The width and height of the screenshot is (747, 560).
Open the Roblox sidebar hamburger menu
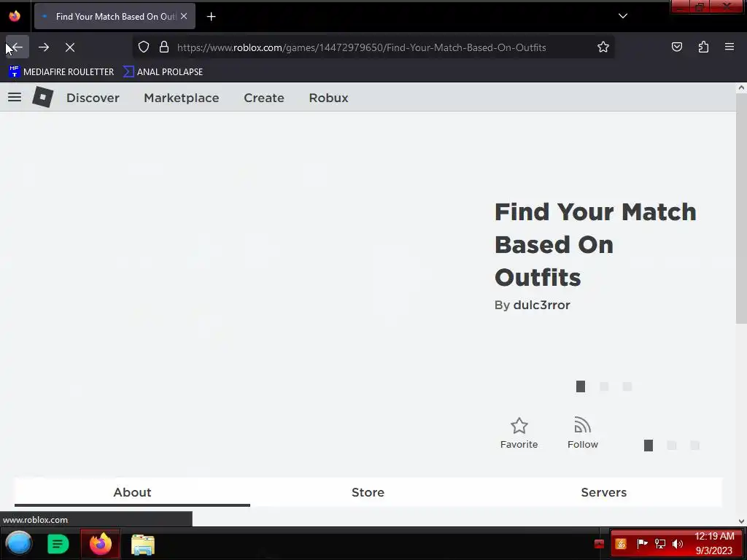[x=15, y=97]
